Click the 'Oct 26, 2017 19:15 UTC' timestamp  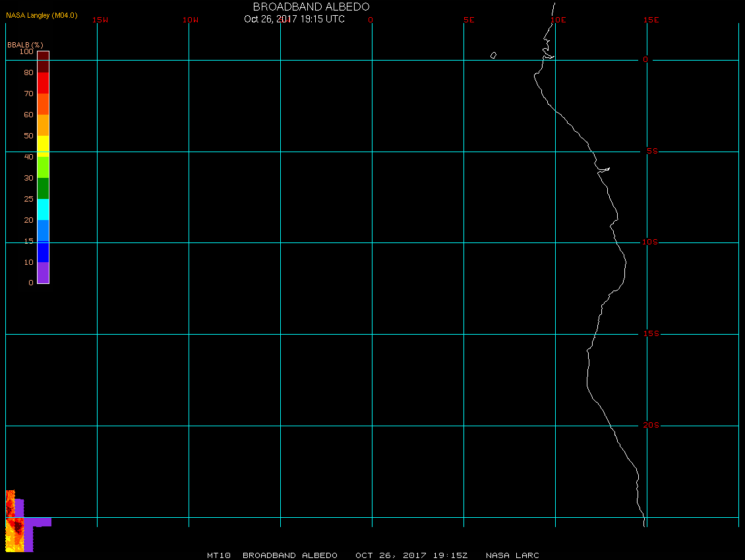click(294, 19)
